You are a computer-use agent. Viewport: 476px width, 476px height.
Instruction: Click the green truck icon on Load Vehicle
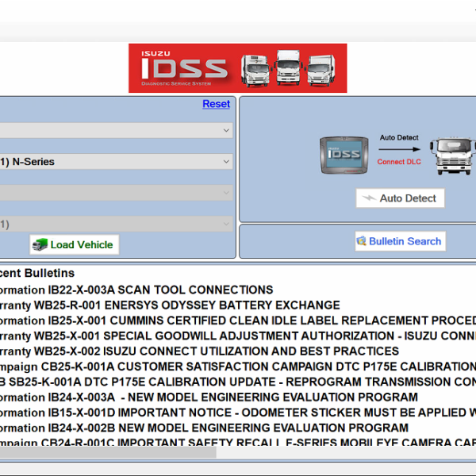(x=40, y=244)
